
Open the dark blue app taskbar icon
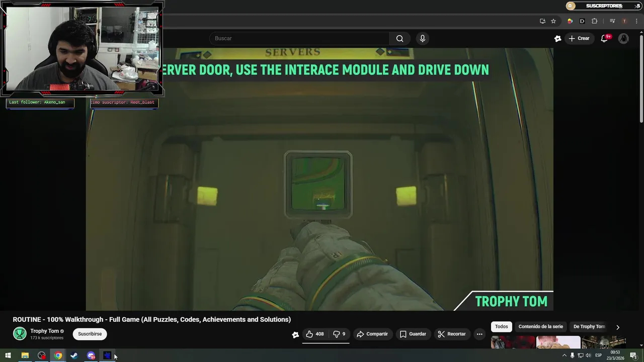[107, 355]
